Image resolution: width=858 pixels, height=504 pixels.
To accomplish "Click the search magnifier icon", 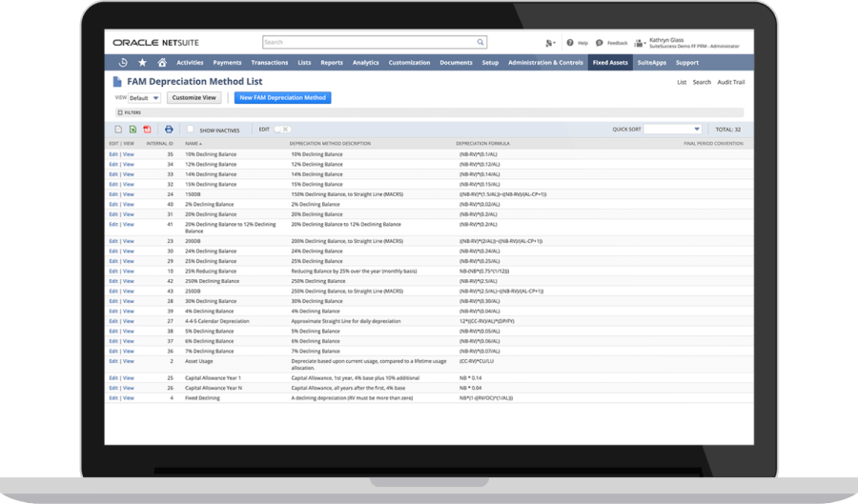I will pos(480,42).
